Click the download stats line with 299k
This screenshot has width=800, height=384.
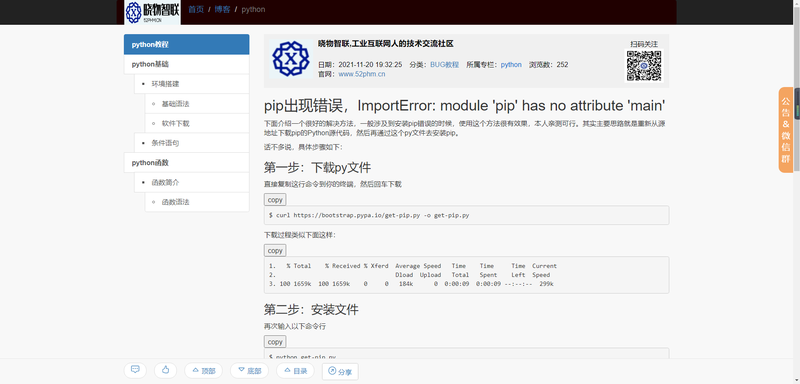pos(411,284)
